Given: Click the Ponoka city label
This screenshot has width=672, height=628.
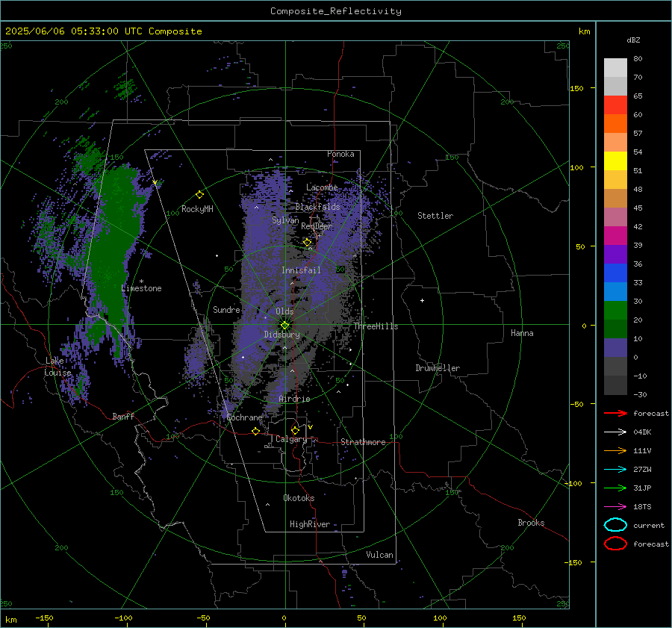Looking at the screenshot, I should (340, 154).
